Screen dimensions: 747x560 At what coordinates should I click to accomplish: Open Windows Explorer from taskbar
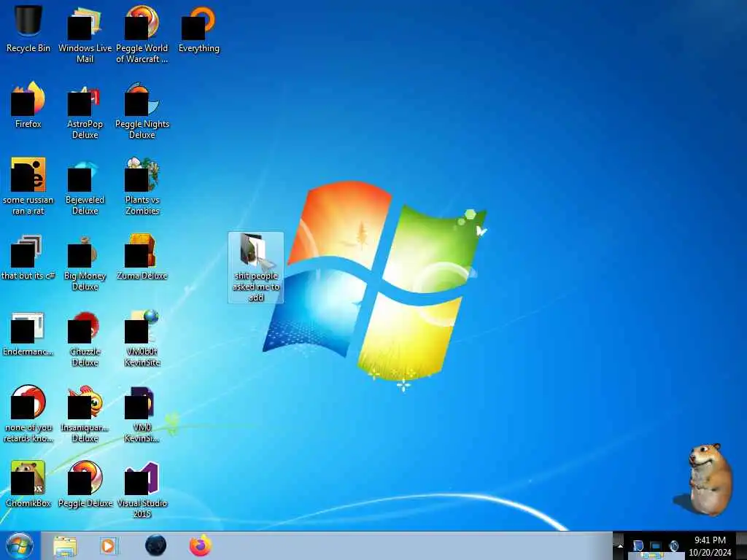65,546
